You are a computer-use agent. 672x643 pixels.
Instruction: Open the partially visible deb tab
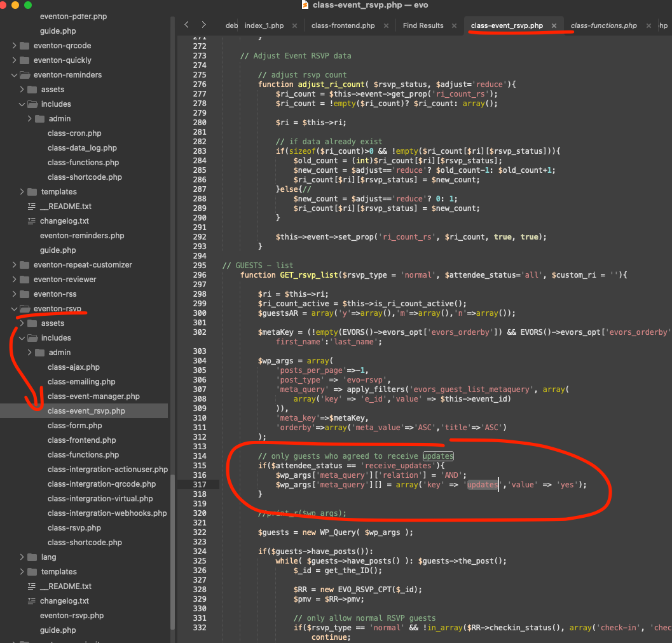[231, 25]
